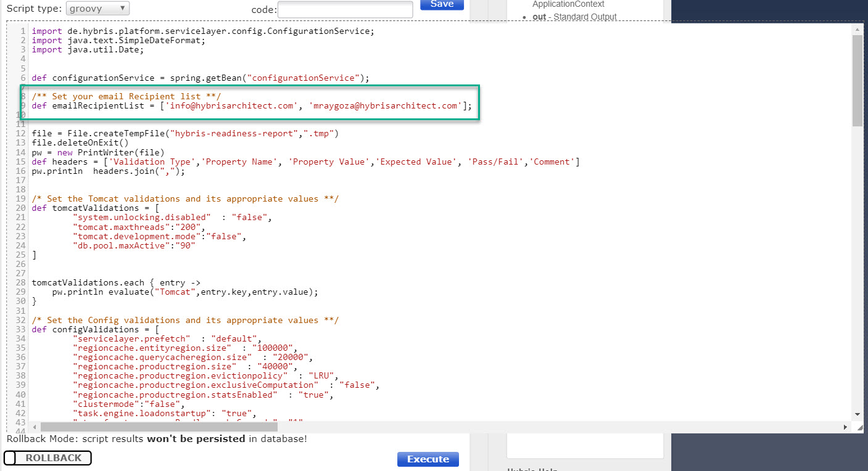
Task: Click line number 20 in gutter
Action: tap(21, 208)
